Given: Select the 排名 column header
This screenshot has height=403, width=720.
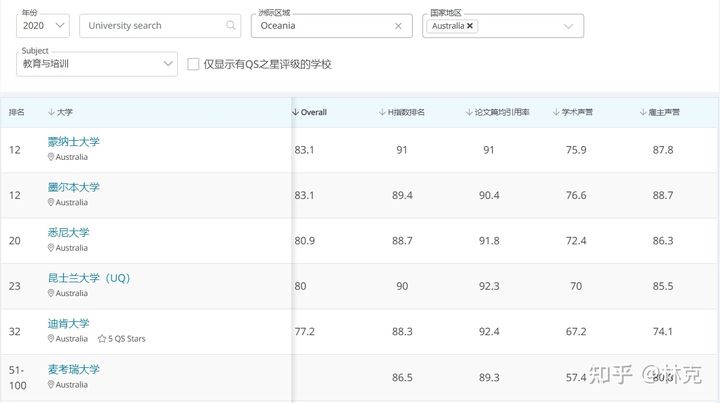Looking at the screenshot, I should [17, 112].
